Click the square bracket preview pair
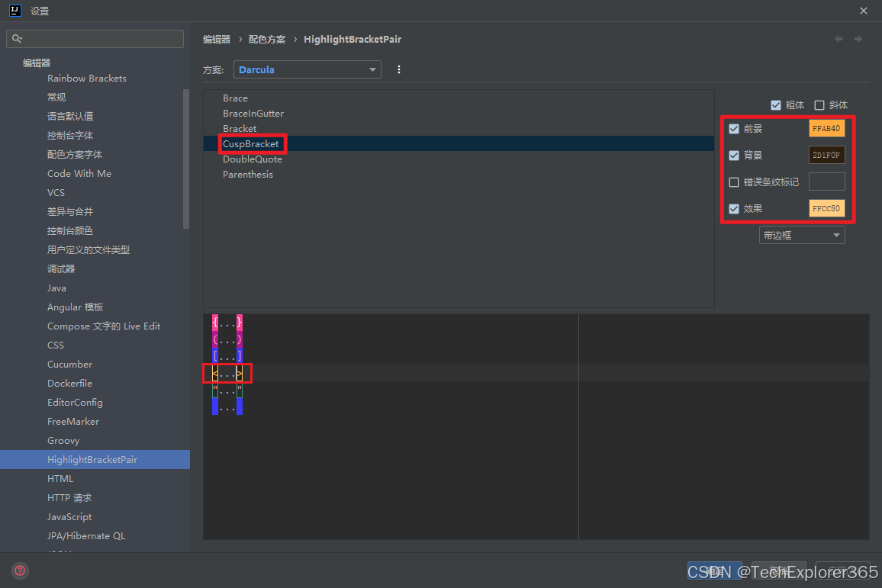 point(227,356)
